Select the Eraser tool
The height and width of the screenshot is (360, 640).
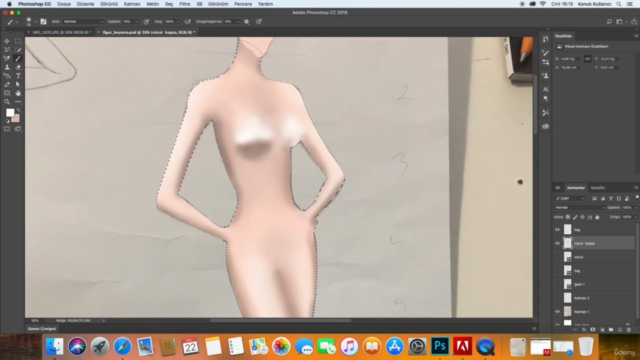(x=18, y=67)
